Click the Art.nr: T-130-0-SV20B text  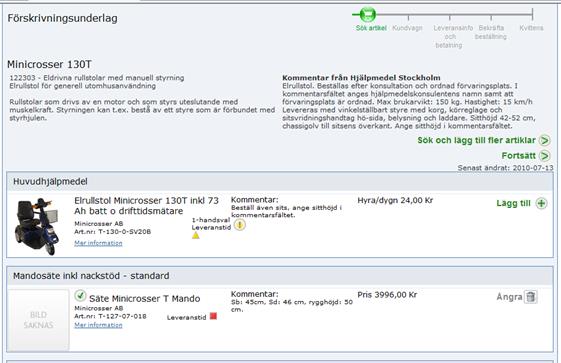(113, 232)
